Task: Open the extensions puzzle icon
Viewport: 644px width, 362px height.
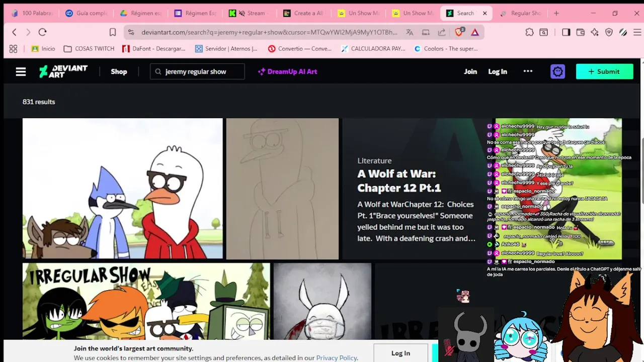Action: 529,32
